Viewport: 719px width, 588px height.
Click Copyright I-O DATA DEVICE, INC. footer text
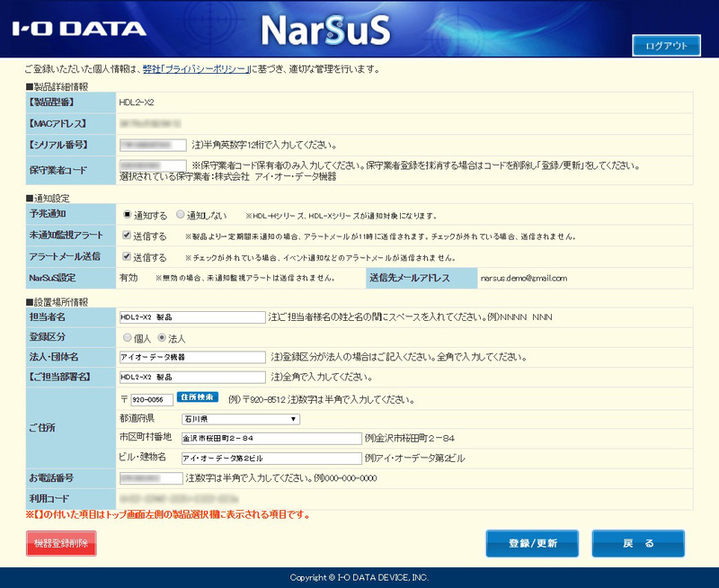click(x=359, y=577)
